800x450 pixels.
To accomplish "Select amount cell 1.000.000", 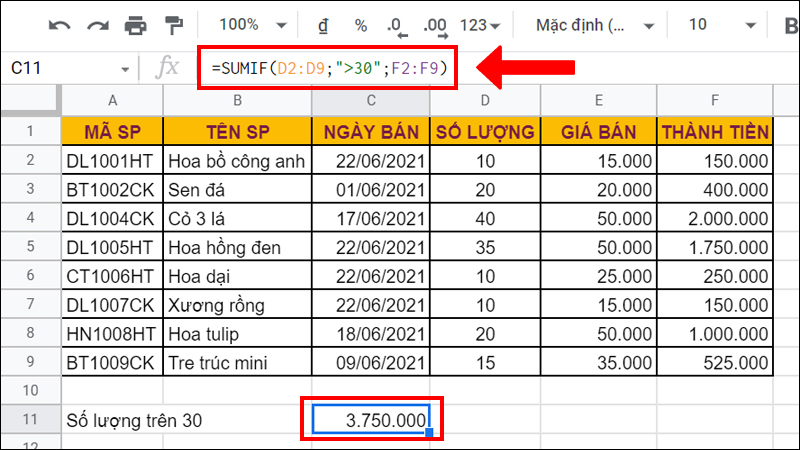I will click(715, 334).
